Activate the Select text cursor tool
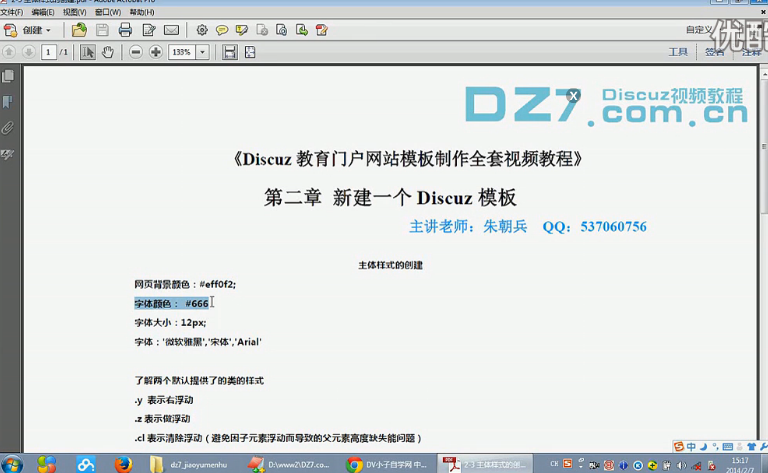 [88, 52]
